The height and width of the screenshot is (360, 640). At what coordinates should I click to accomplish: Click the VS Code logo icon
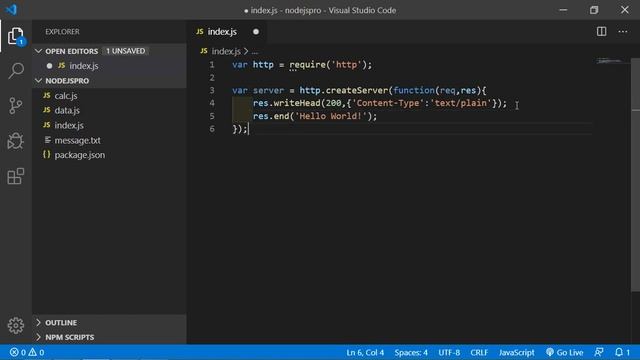(11, 9)
